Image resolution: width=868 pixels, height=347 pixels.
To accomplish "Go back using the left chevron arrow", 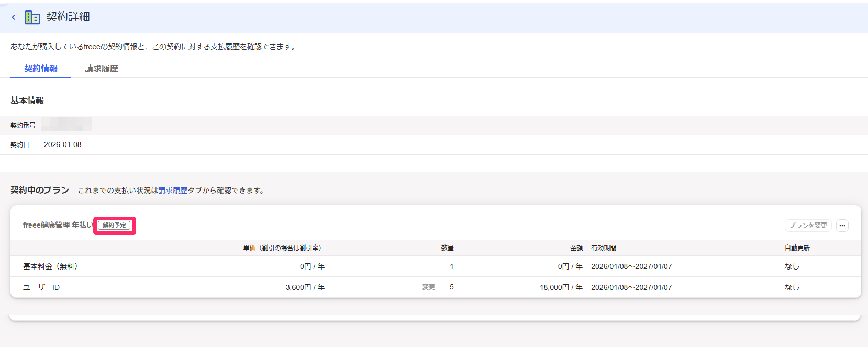I will point(14,17).
